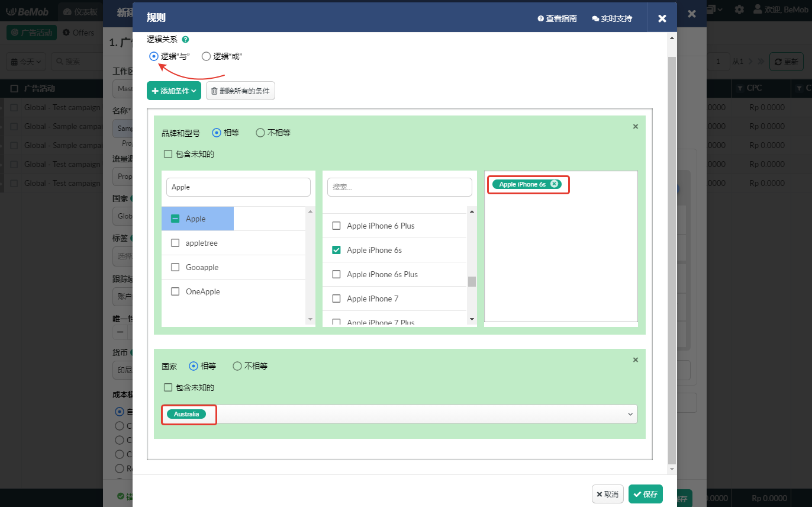This screenshot has width=812, height=507.
Task: Tick the Gooapple brand checkbox
Action: (x=175, y=267)
